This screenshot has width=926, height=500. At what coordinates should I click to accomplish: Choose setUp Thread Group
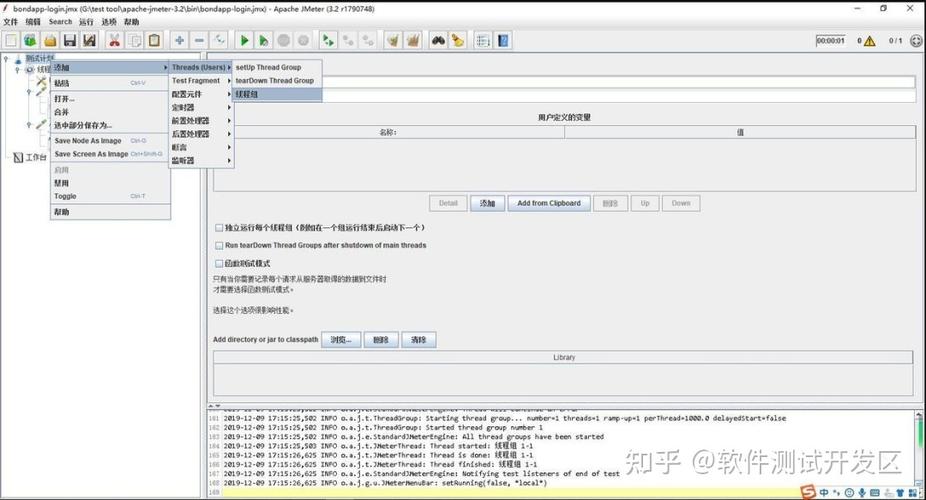[277, 67]
